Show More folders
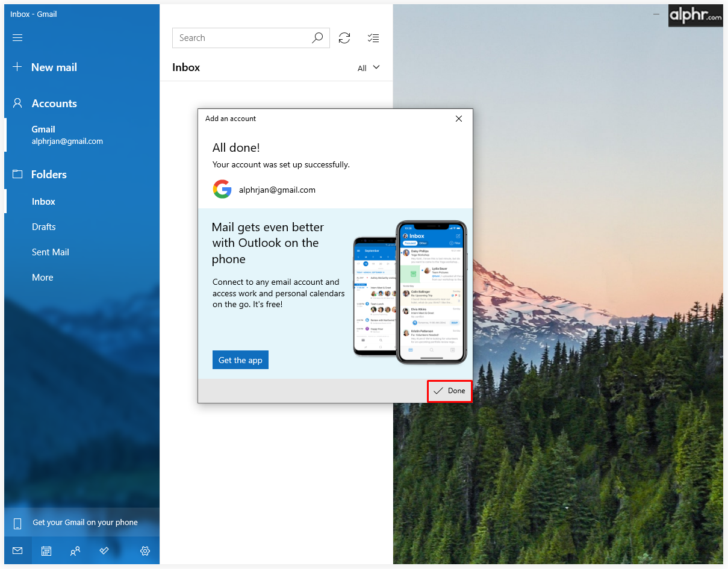 click(x=42, y=278)
